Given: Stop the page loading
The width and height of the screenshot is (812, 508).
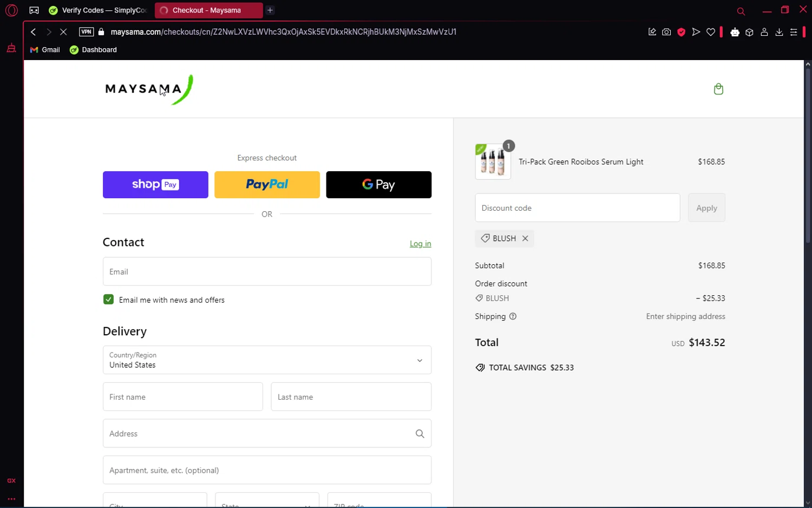Looking at the screenshot, I should click(63, 32).
